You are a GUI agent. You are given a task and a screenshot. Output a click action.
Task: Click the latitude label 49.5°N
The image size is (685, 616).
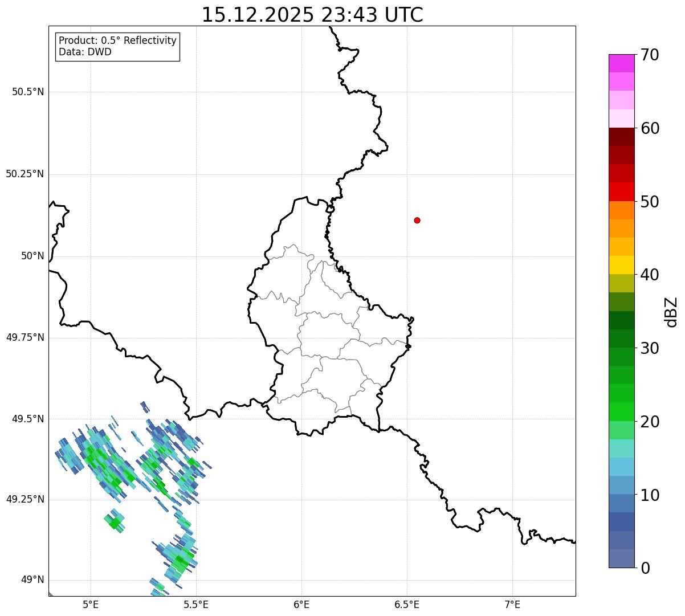28,419
